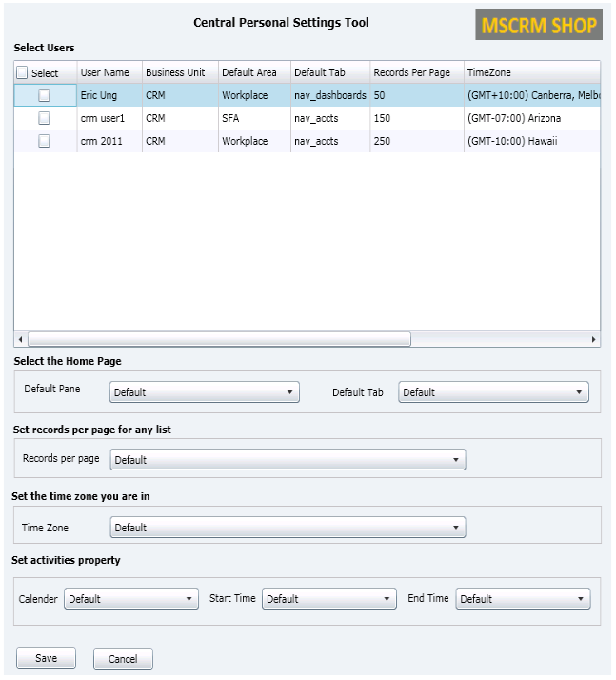Open the End Time dropdown
Image resolution: width=616 pixels, height=680 pixels.
pos(523,599)
